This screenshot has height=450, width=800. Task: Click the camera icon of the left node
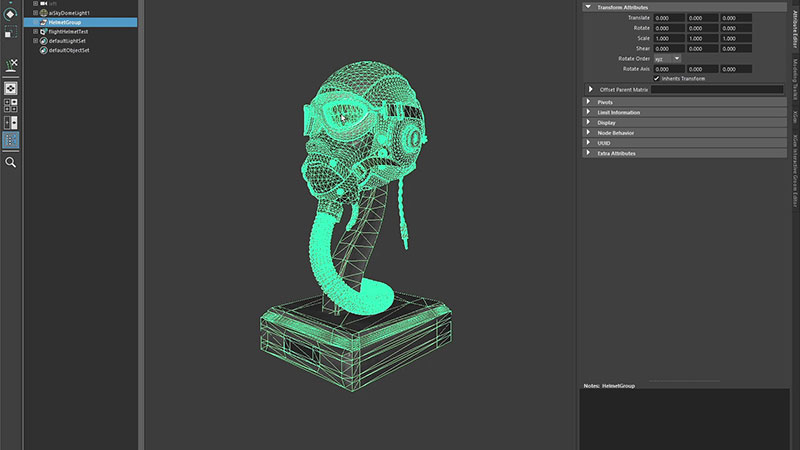click(x=43, y=3)
